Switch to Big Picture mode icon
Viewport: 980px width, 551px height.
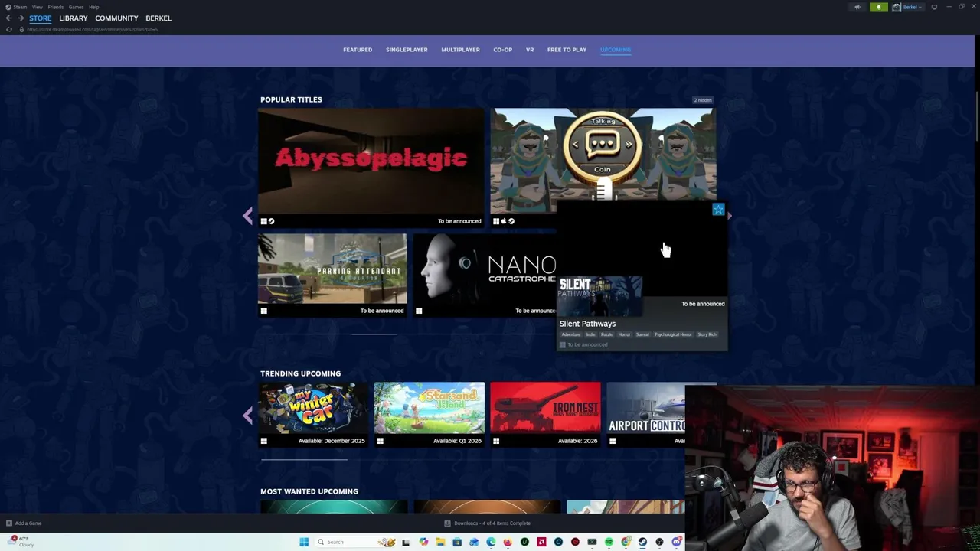(x=934, y=7)
